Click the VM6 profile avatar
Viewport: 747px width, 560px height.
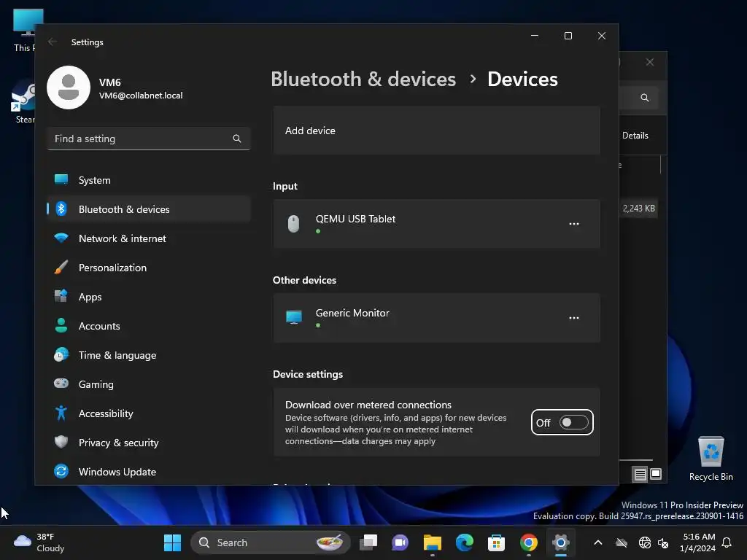click(69, 87)
